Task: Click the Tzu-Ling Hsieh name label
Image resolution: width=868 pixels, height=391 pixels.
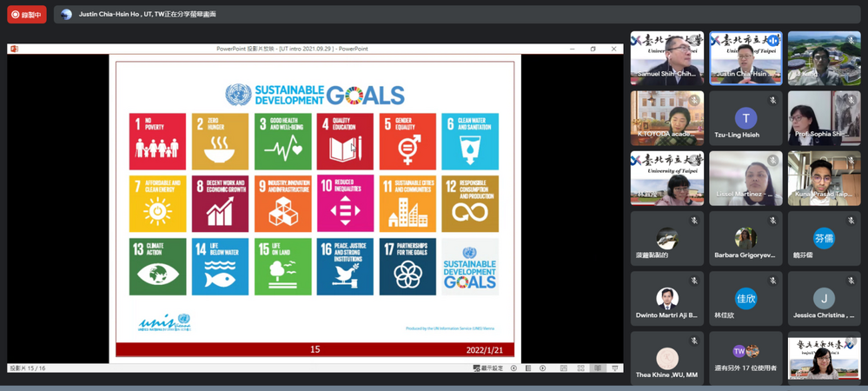Action: 737,135
